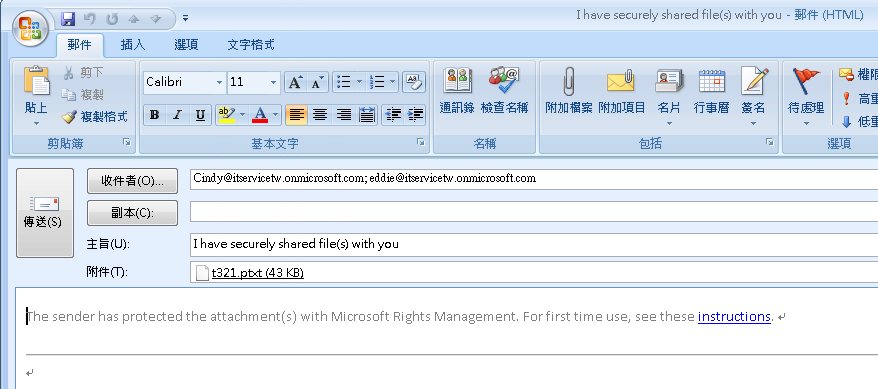The width and height of the screenshot is (878, 389).
Task: Toggle underline formatting
Action: coord(200,115)
